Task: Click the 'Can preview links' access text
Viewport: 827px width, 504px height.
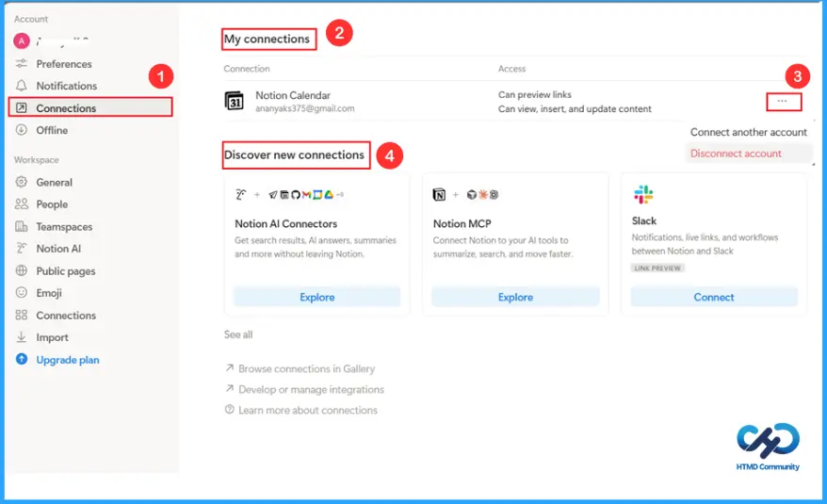Action: [x=535, y=94]
